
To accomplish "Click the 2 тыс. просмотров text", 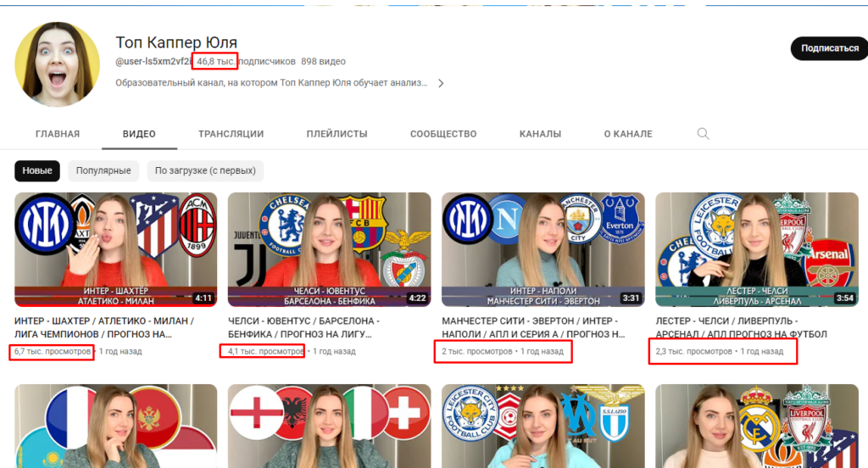I will click(476, 351).
